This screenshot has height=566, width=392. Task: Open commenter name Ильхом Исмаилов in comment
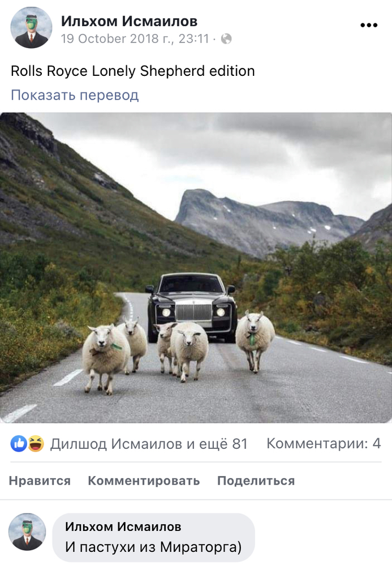[123, 526]
